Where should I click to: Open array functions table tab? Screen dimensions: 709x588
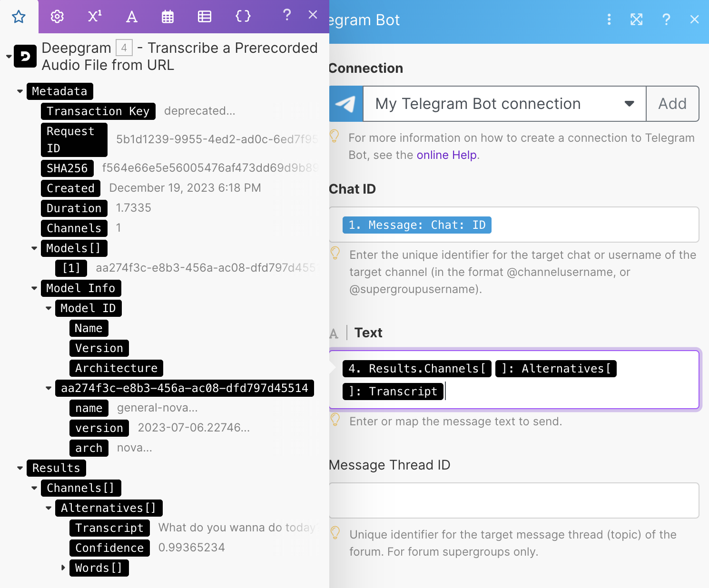pyautogui.click(x=205, y=17)
